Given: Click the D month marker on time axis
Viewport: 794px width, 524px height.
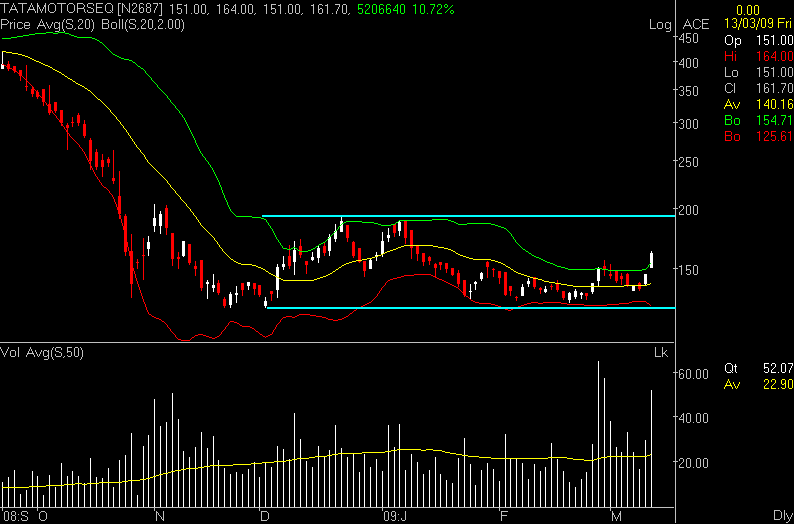Looking at the screenshot, I should click(264, 516).
